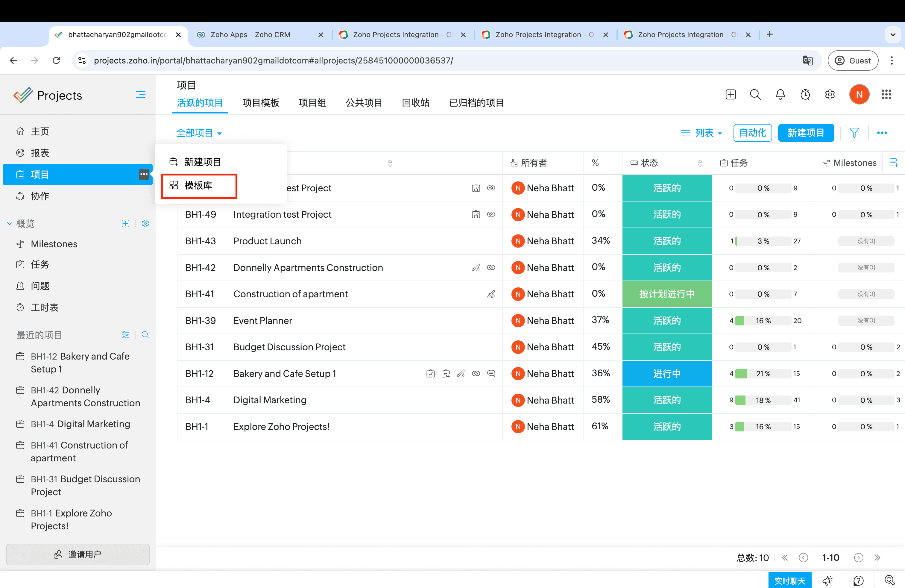Click search icon beside 最近的项目

click(x=145, y=335)
